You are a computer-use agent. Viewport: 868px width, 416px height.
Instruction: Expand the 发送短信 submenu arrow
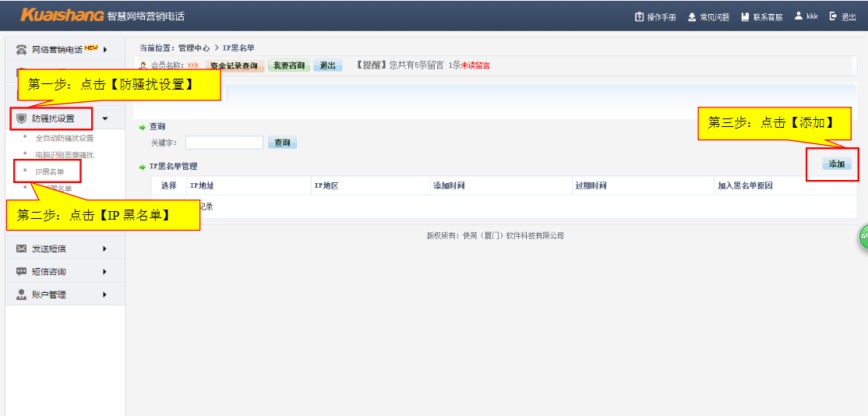click(x=104, y=249)
